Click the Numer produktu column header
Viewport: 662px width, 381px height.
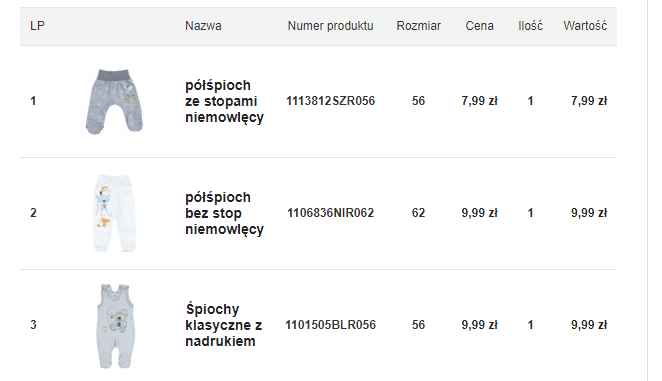(x=331, y=26)
